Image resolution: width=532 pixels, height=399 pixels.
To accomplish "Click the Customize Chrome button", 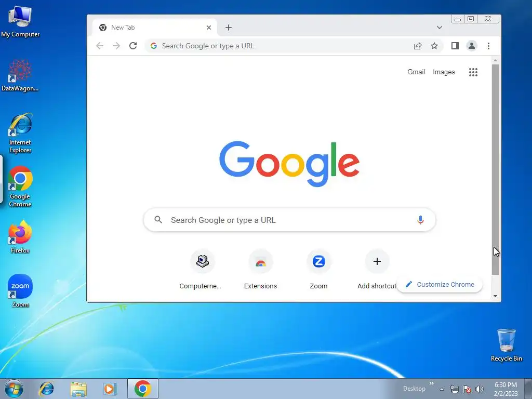I will (x=440, y=284).
